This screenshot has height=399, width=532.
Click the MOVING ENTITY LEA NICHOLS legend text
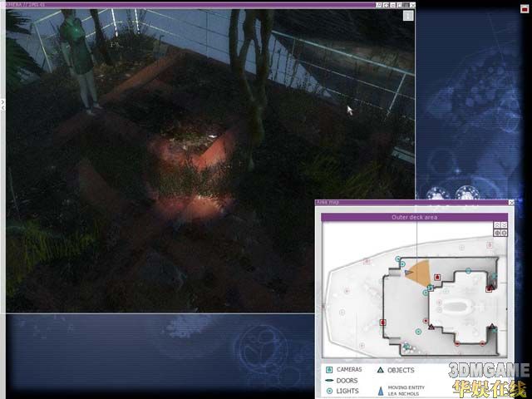tap(406, 391)
